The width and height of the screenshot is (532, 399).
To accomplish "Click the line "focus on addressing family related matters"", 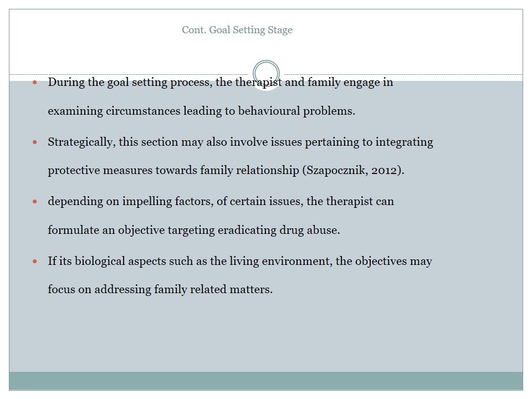I will coord(160,289).
